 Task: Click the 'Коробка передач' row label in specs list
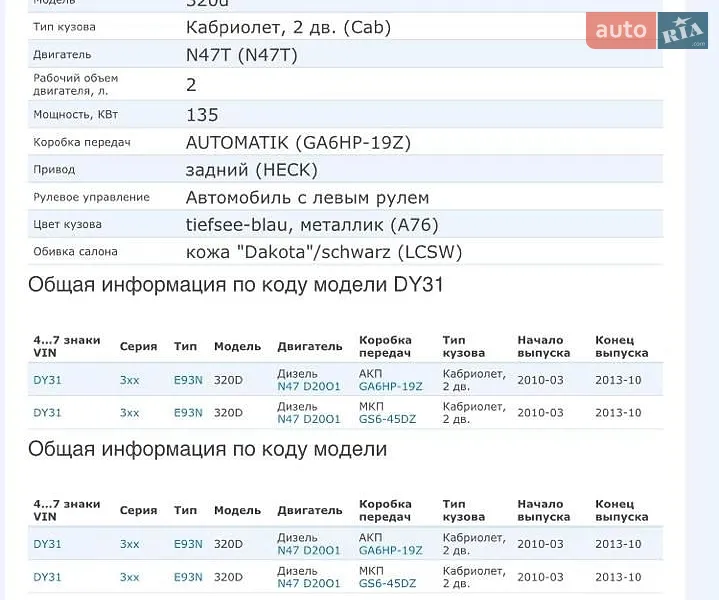[x=82, y=142]
